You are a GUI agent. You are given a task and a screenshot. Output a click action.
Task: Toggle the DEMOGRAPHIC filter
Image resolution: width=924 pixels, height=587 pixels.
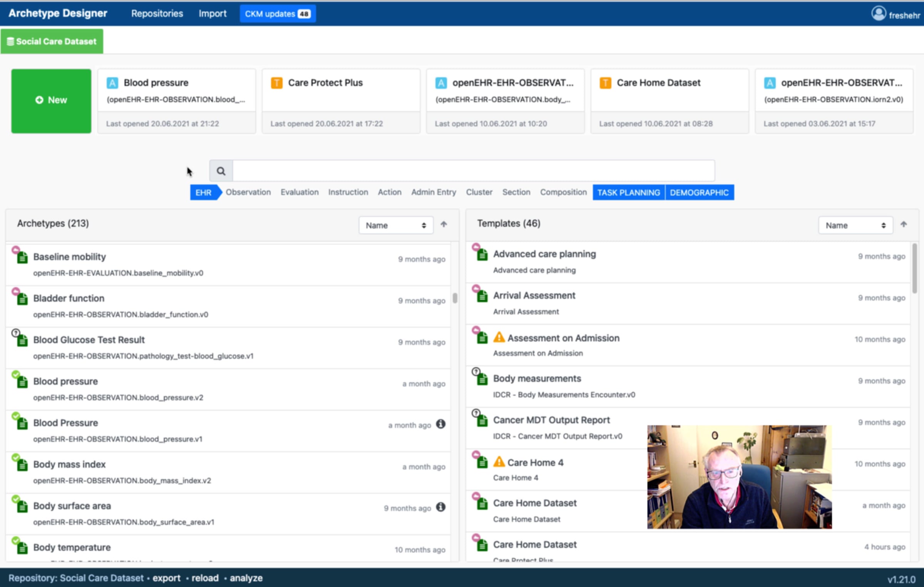pyautogui.click(x=699, y=192)
